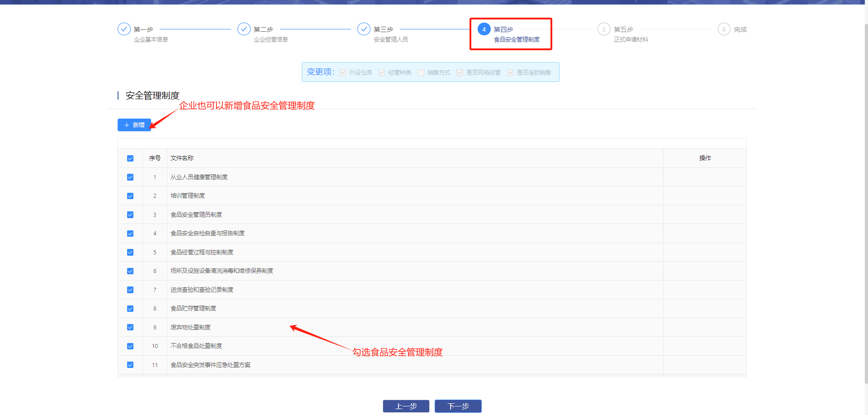The image size is (868, 415).
Task: Open 正式申请材料 step label
Action: 631,39
